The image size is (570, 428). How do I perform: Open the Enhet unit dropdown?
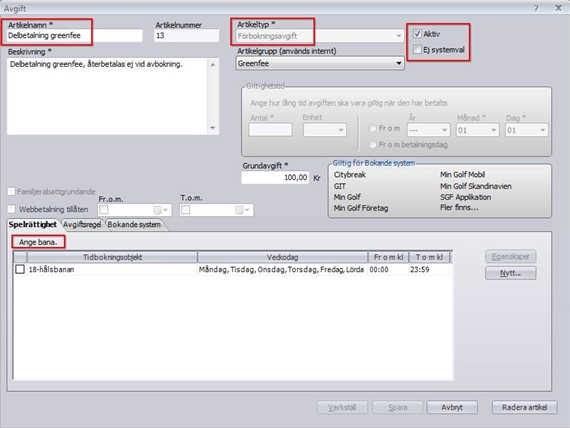point(325,130)
